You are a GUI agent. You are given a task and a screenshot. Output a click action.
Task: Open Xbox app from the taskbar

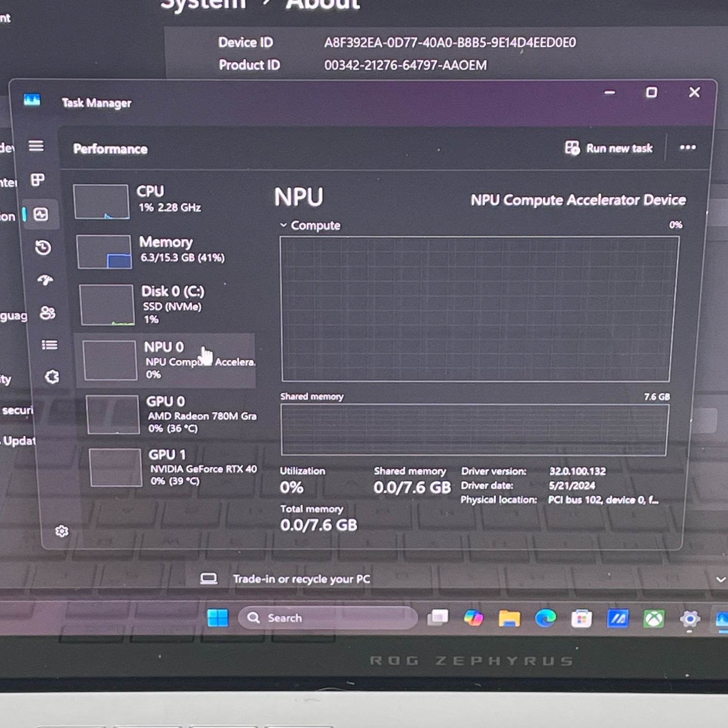pyautogui.click(x=654, y=619)
